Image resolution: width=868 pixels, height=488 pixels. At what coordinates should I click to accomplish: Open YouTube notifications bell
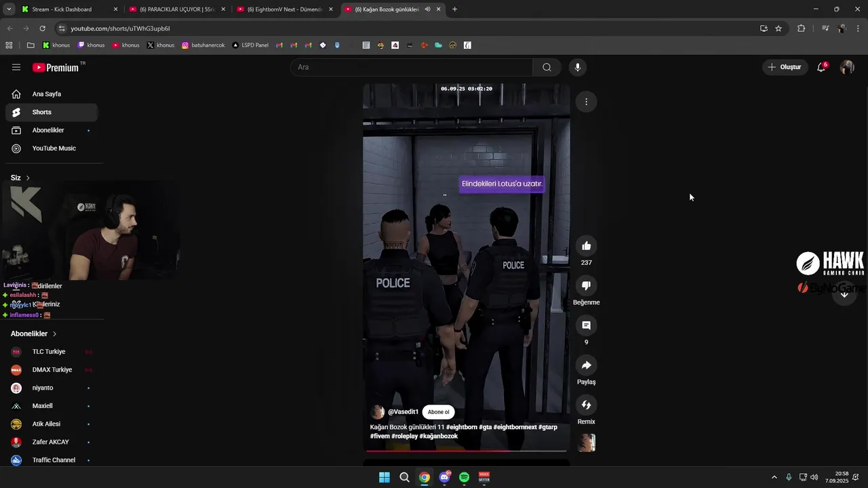821,67
